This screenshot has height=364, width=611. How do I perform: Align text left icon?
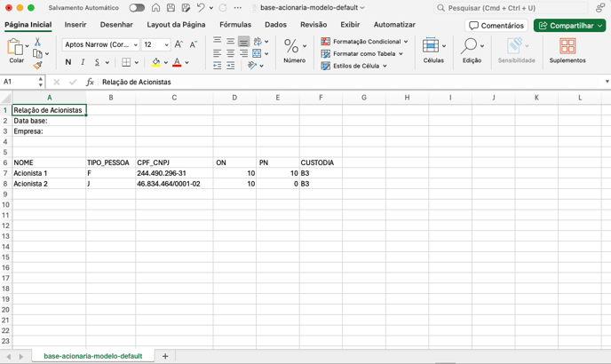coord(217,53)
